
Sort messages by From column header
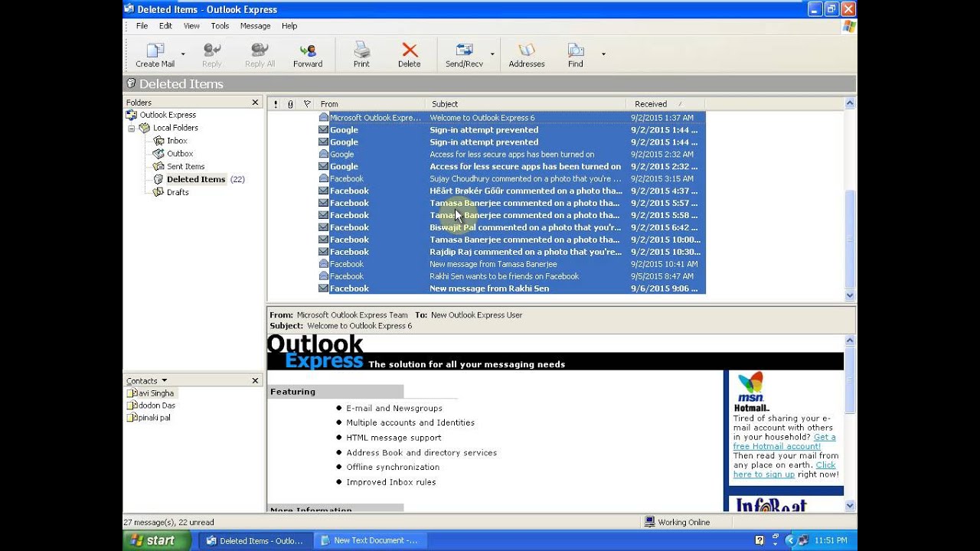click(371, 104)
